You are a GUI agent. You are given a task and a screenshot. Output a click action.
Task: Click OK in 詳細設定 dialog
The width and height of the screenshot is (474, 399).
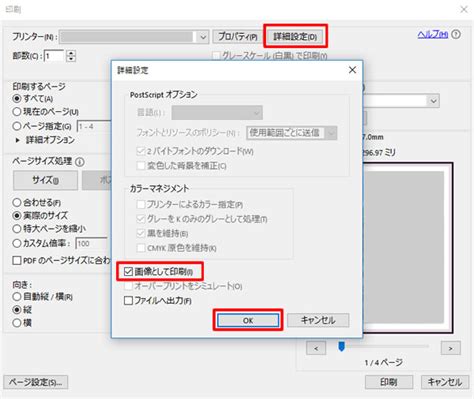point(248,320)
